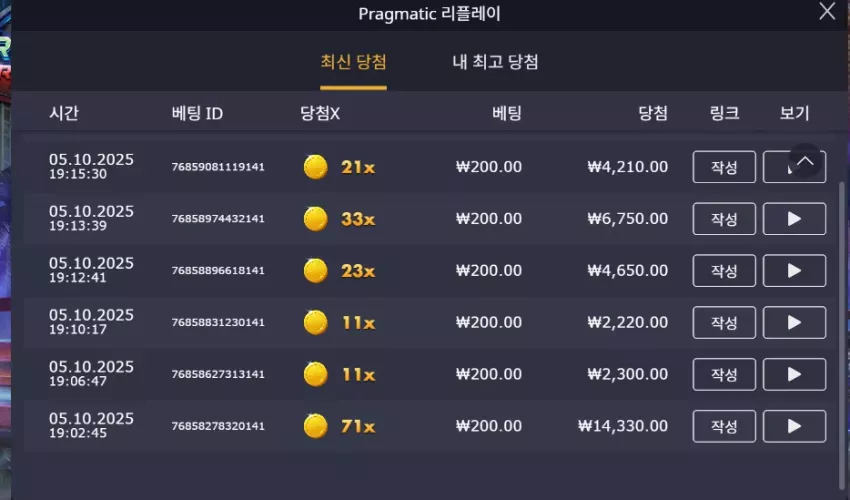Click 작성 button for ₩14,330.00 win

[x=724, y=426]
